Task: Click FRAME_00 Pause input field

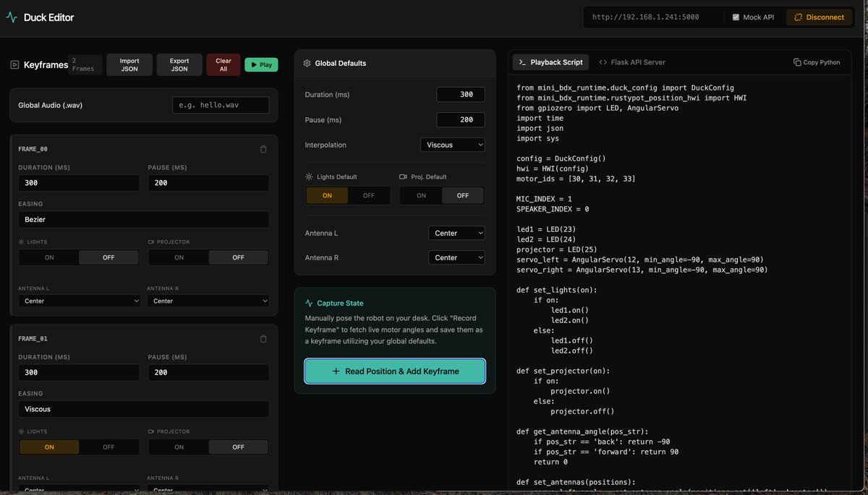Action: pyautogui.click(x=208, y=183)
